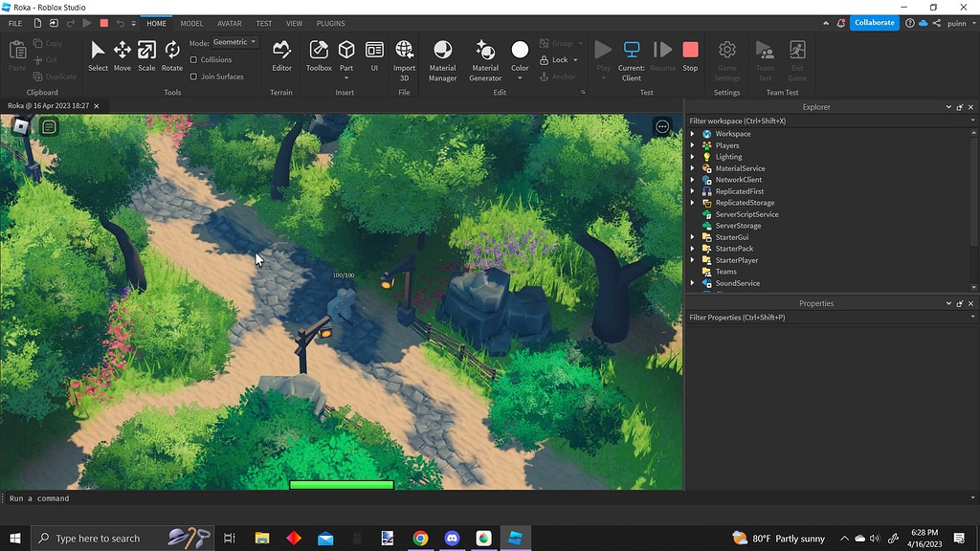Open the Terrain Editor
The image size is (980, 551).
pos(281,55)
